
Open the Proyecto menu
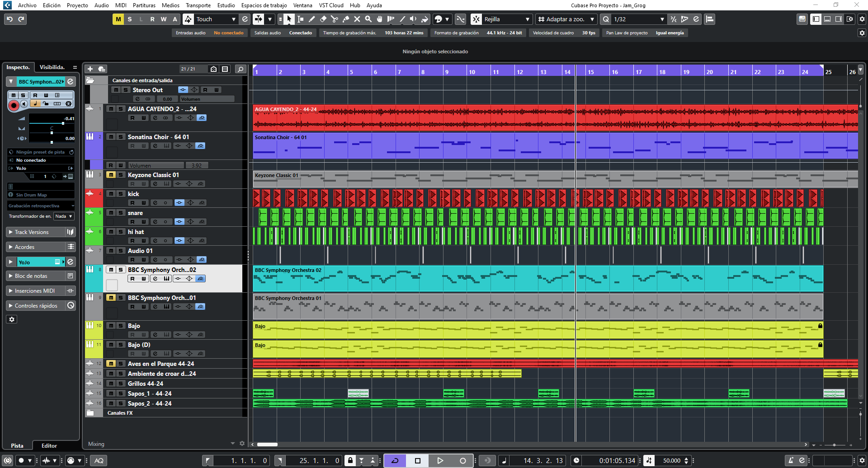tap(77, 5)
